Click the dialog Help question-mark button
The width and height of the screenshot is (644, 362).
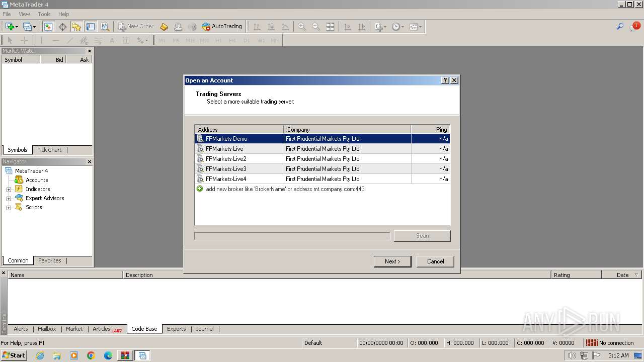coord(445,80)
